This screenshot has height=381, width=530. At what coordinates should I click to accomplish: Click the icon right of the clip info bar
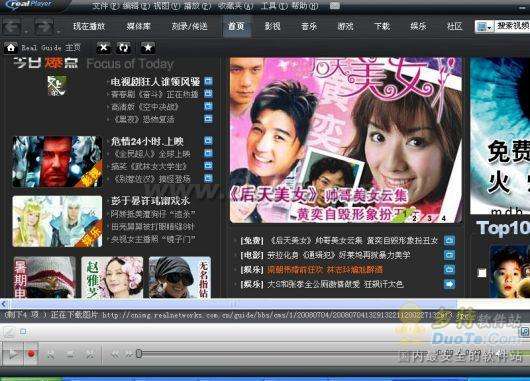tap(525, 332)
